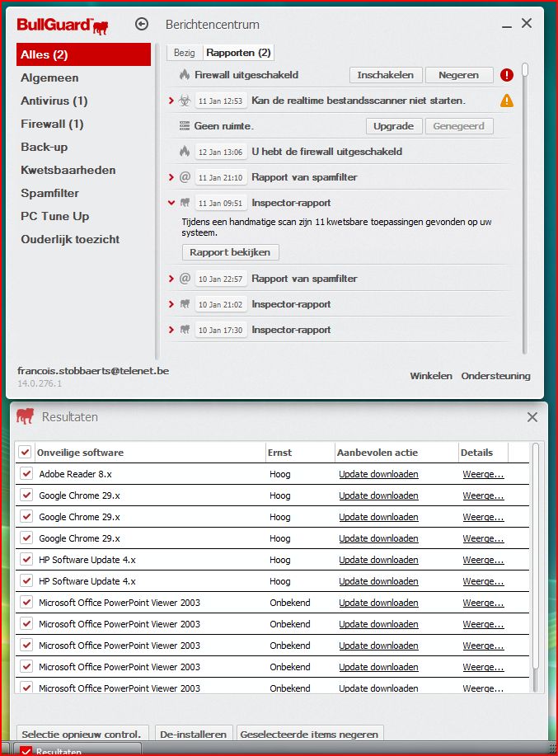The image size is (558, 756).
Task: Open the Algemeen category
Action: 49,77
